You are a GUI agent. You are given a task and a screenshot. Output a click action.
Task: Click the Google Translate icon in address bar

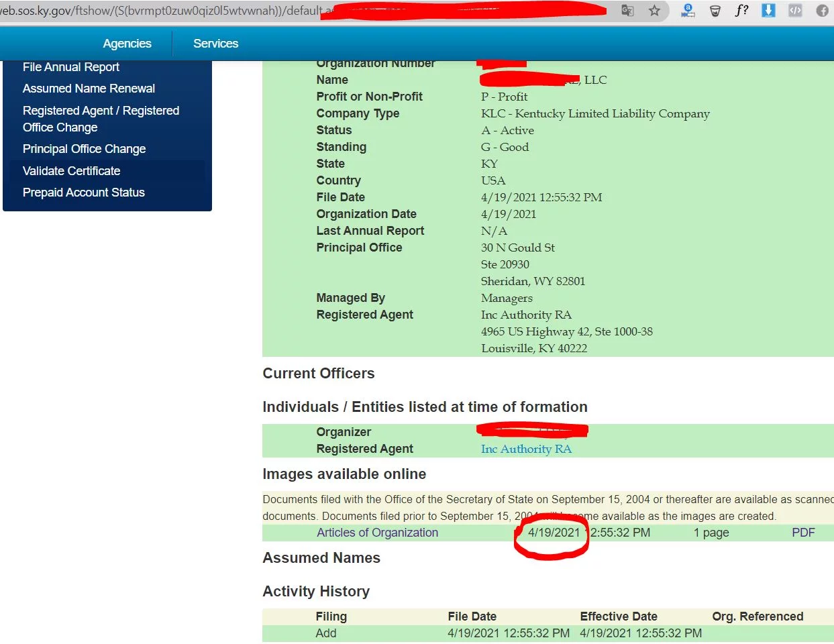[x=627, y=11]
